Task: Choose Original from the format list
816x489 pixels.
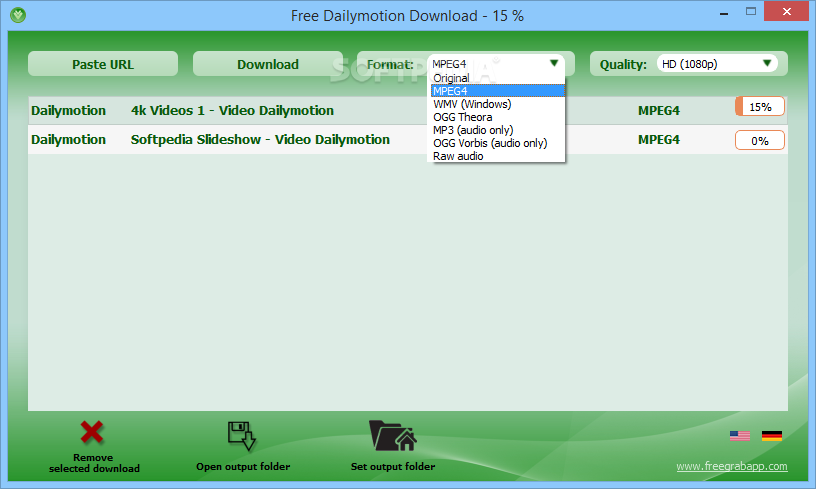Action: pos(498,78)
